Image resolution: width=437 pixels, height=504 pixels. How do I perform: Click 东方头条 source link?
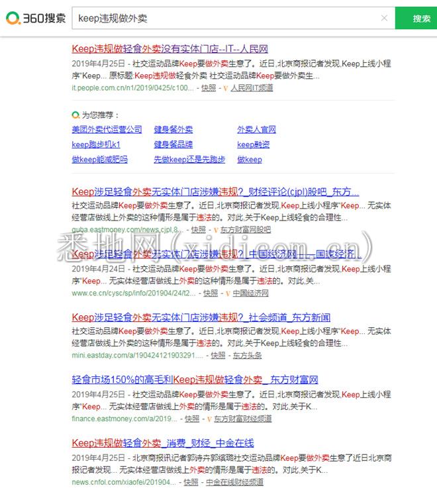pyautogui.click(x=247, y=356)
